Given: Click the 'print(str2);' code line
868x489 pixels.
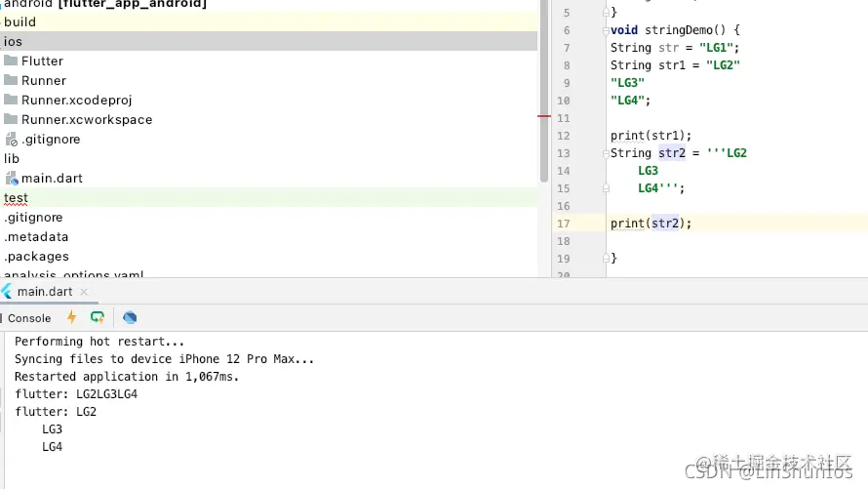Looking at the screenshot, I should click(x=651, y=224).
